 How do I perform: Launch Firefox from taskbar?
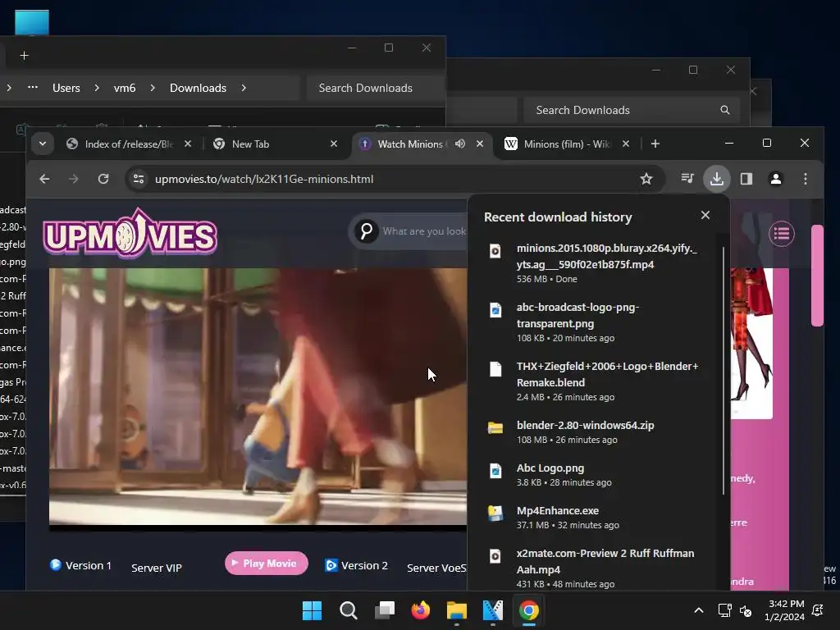[x=421, y=610]
